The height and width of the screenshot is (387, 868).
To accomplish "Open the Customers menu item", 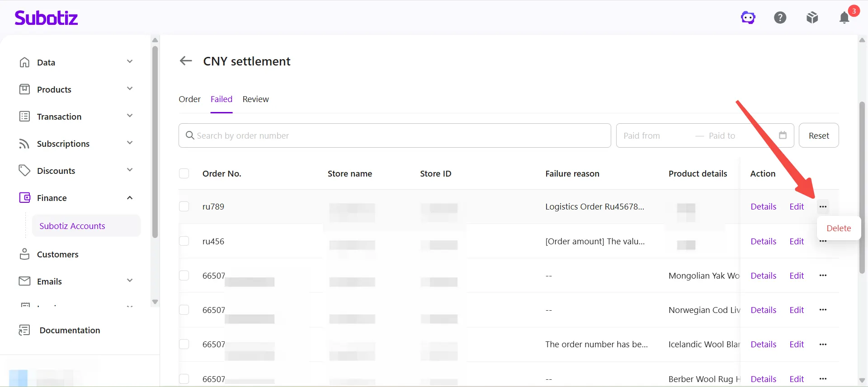I will (x=57, y=254).
